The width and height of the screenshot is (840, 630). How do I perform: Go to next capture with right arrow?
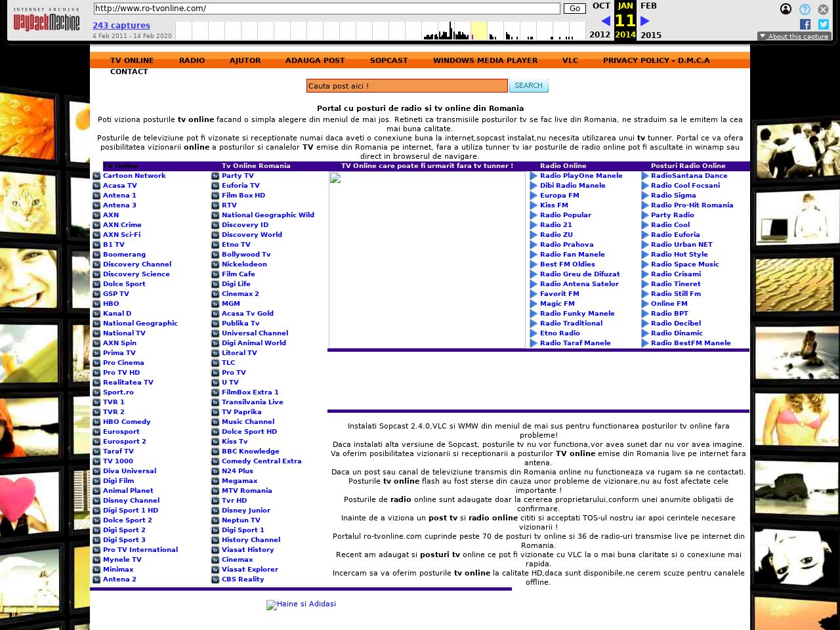[x=645, y=21]
